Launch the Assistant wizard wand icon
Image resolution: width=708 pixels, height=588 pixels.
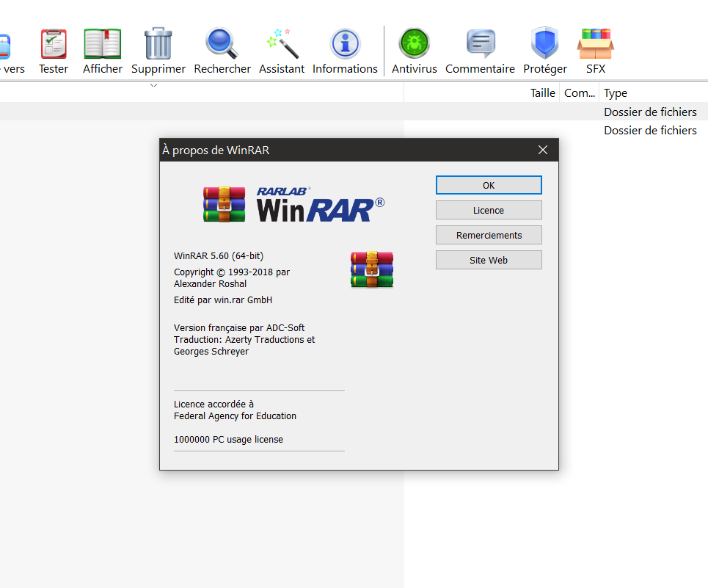(282, 45)
